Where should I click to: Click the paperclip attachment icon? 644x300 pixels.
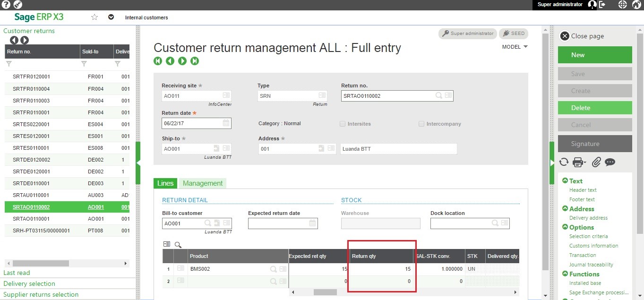[596, 162]
